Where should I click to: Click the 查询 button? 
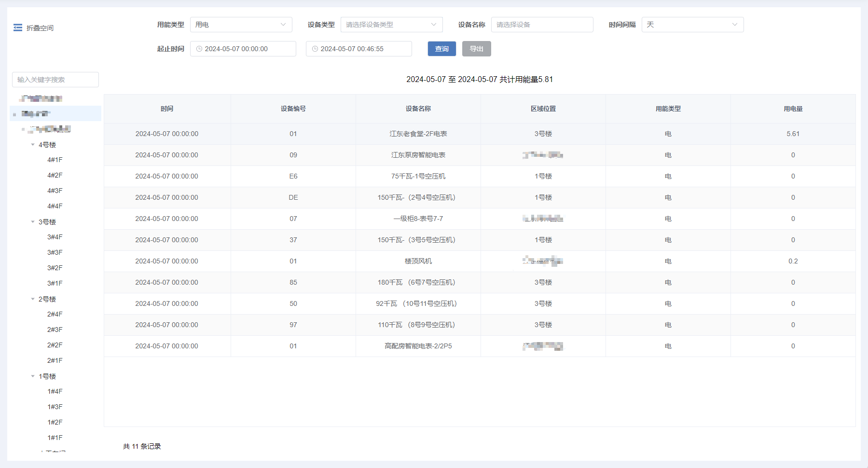(442, 49)
